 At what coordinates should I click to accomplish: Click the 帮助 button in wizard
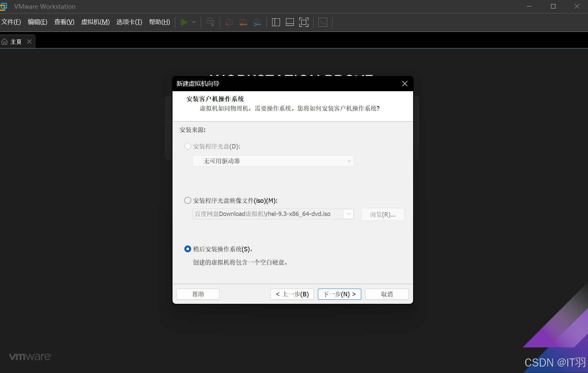coord(198,294)
